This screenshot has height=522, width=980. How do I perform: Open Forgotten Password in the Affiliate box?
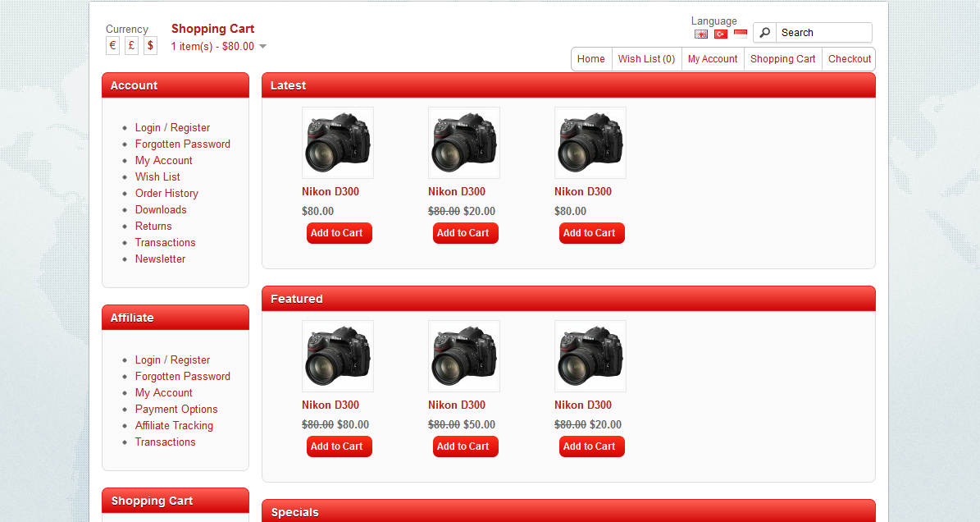(x=183, y=377)
